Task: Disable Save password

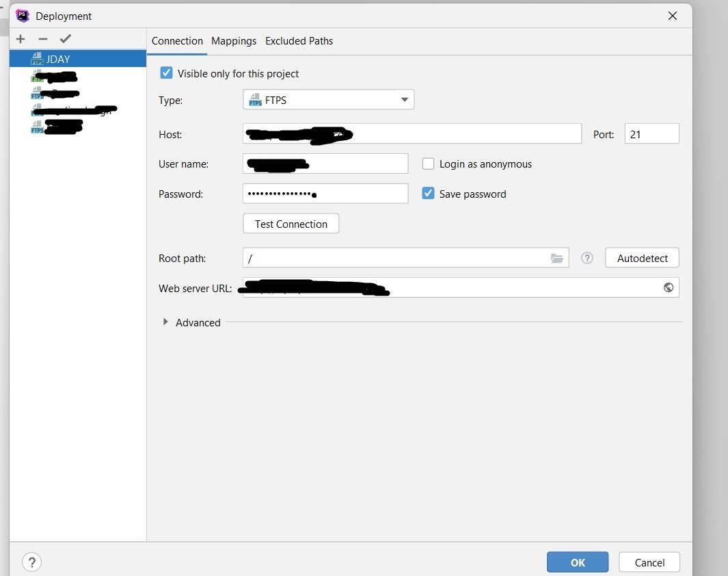Action: pos(428,193)
